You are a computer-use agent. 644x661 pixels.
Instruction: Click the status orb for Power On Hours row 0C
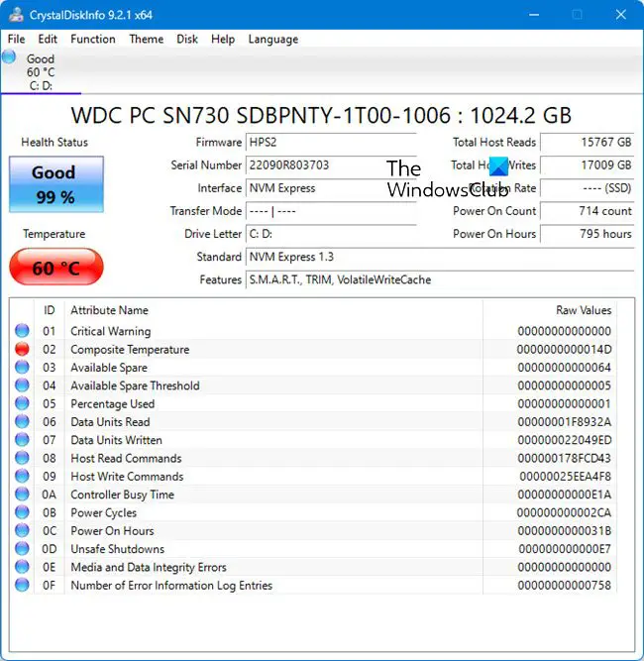pyautogui.click(x=22, y=530)
